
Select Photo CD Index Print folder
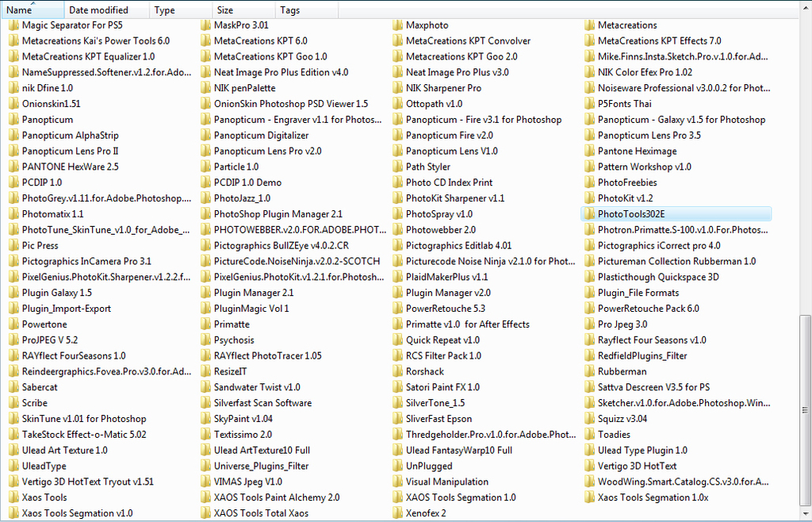click(449, 182)
